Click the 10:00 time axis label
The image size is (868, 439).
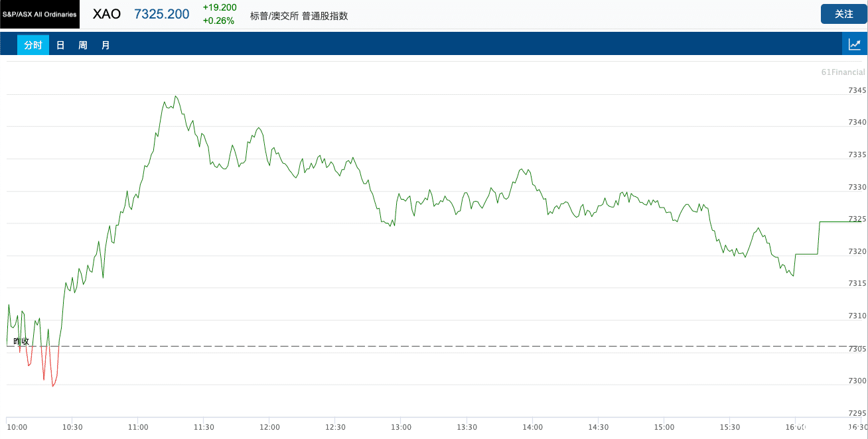tap(17, 427)
